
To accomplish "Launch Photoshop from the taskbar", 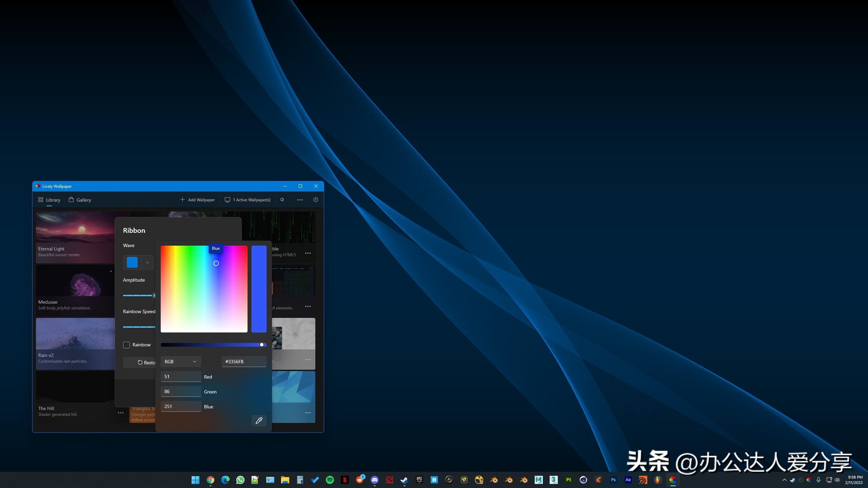I will coord(613,480).
